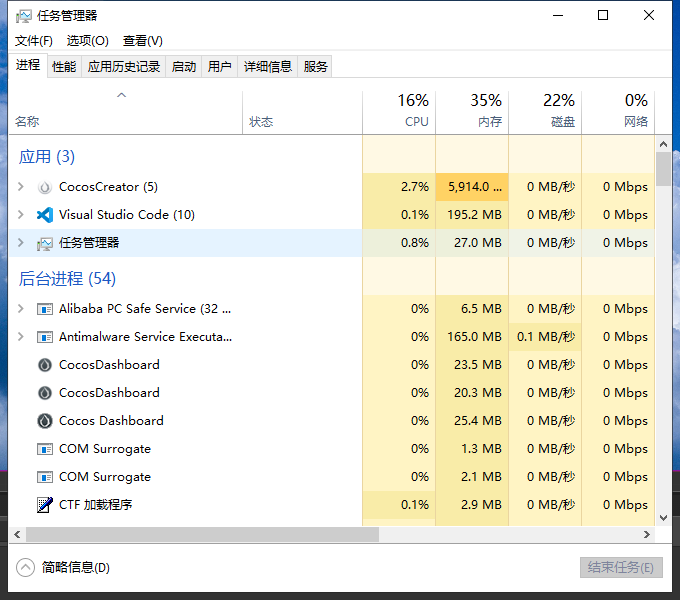Click the CocosCreator app icon
Image resolution: width=680 pixels, height=600 pixels.
pos(44,187)
